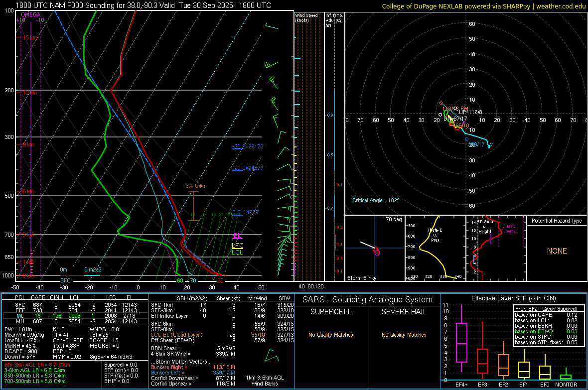Click the yellow 'LFC' marker on the skew-T
Screen dimensions: 588x390
[x=237, y=245]
